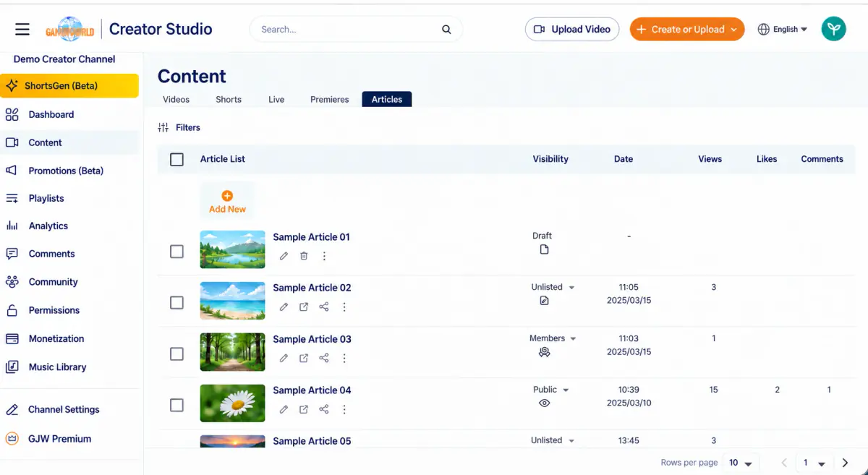Switch to the Premieres tab
This screenshot has width=868, height=475.
pyautogui.click(x=330, y=100)
